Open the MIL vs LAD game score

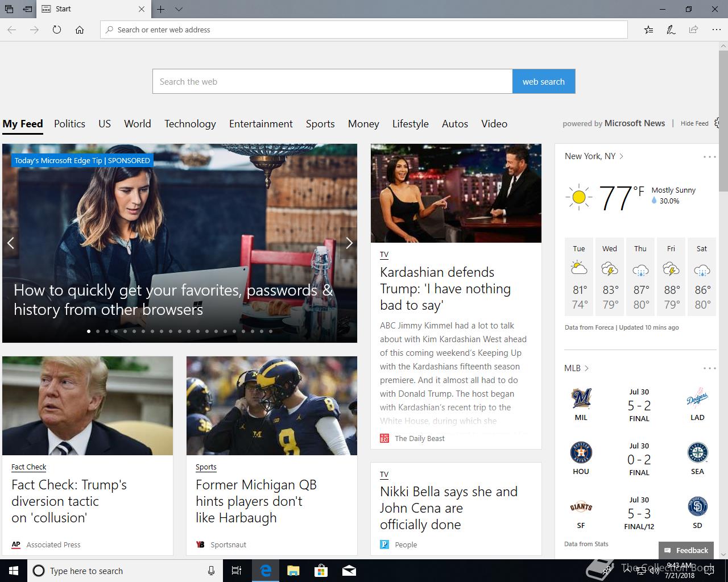[639, 405]
